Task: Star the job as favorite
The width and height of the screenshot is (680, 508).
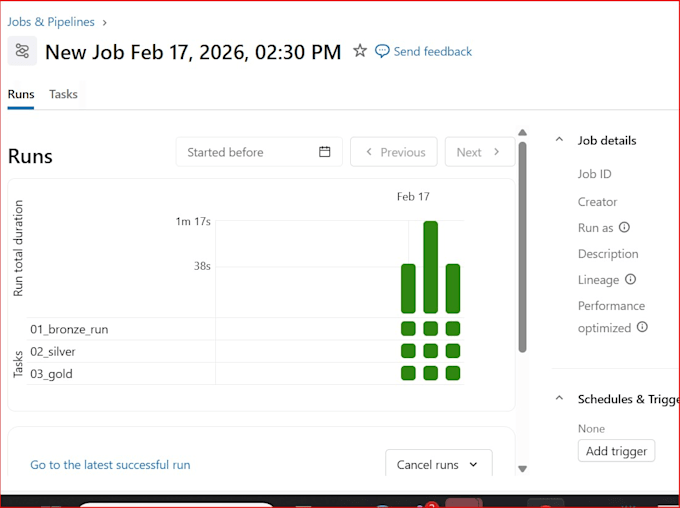Action: click(360, 51)
